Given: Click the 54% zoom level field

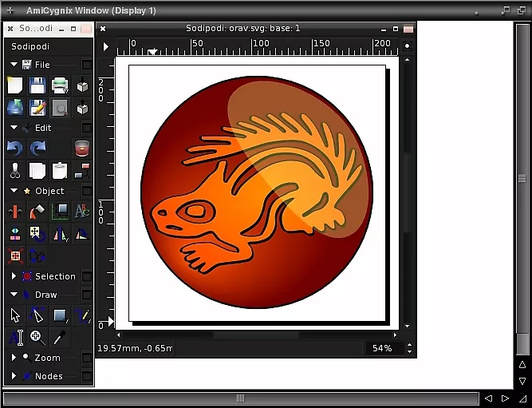Looking at the screenshot, I should (383, 349).
